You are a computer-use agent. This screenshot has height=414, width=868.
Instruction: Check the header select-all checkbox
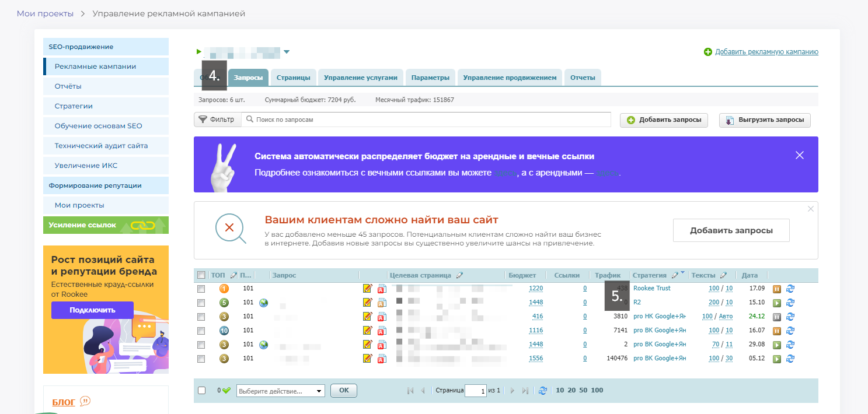pyautogui.click(x=201, y=274)
